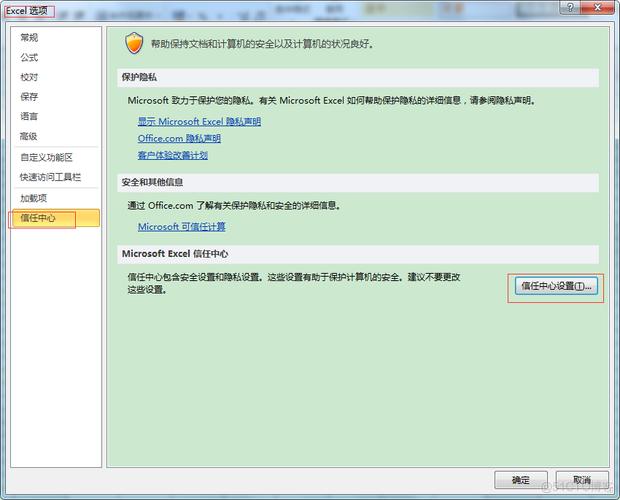The width and height of the screenshot is (620, 500).
Task: Click the Microsoft Excel 信任中心 heading
Action: (175, 254)
